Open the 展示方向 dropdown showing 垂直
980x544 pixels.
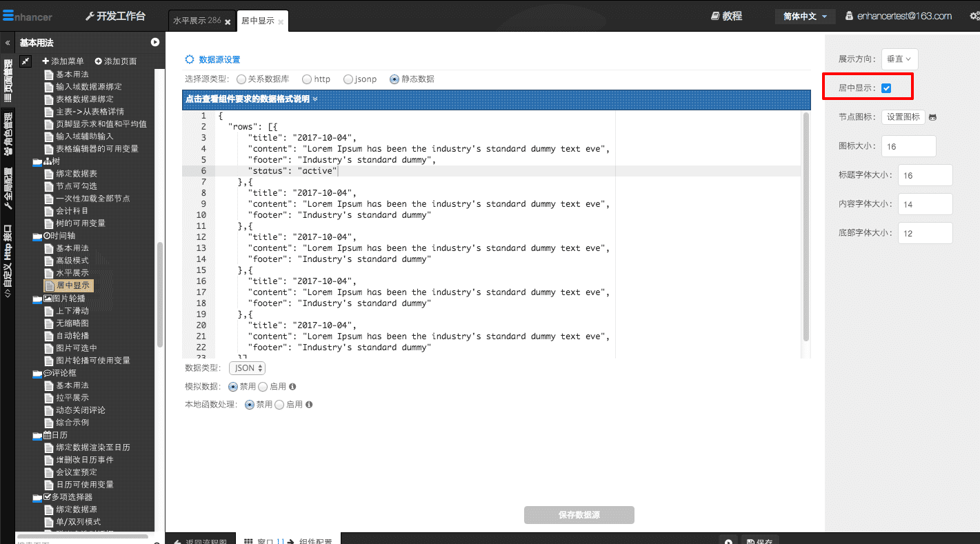[x=899, y=59]
